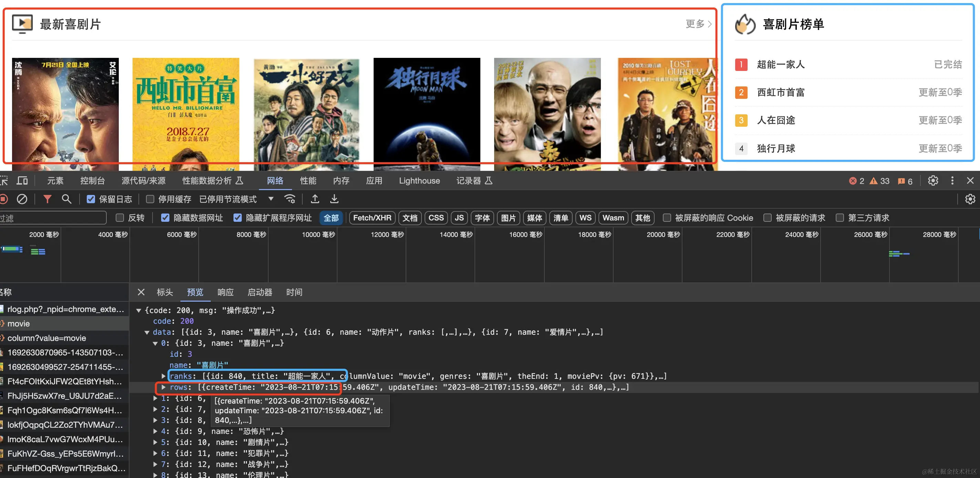The height and width of the screenshot is (478, 980).
Task: Click the yellow warning count 33
Action: [x=879, y=181]
